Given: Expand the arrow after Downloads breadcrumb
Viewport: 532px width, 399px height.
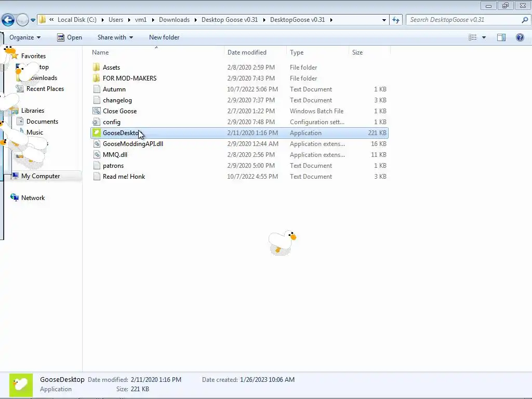Looking at the screenshot, I should [195, 20].
